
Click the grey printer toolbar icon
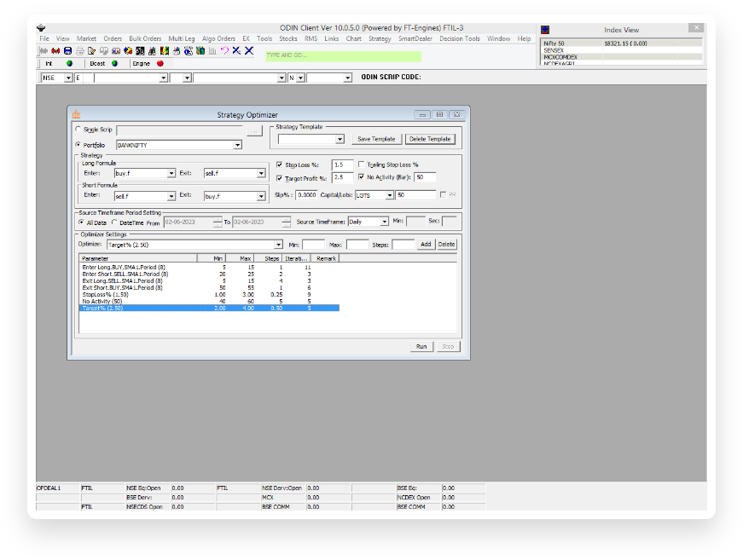[x=80, y=50]
